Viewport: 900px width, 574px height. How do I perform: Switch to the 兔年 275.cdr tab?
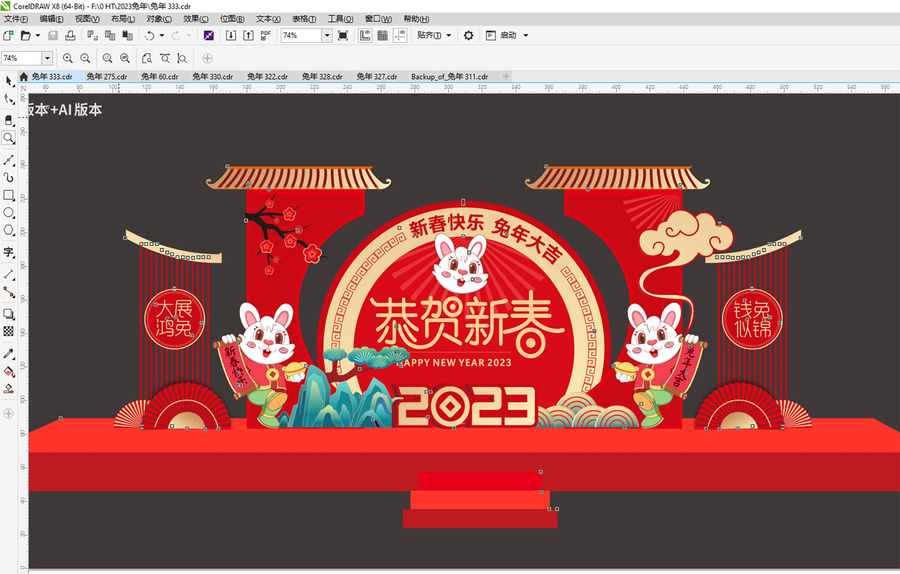[x=107, y=76]
